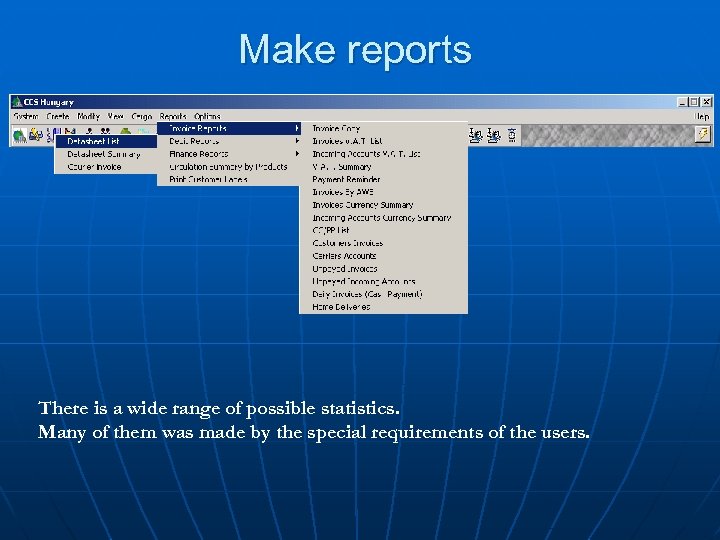Image resolution: width=720 pixels, height=540 pixels.
Task: Select Courier Invoice in the popup menu
Action: tap(106, 167)
